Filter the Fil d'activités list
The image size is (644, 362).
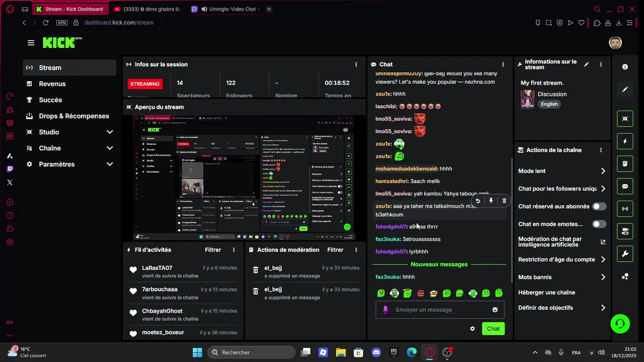(x=213, y=250)
